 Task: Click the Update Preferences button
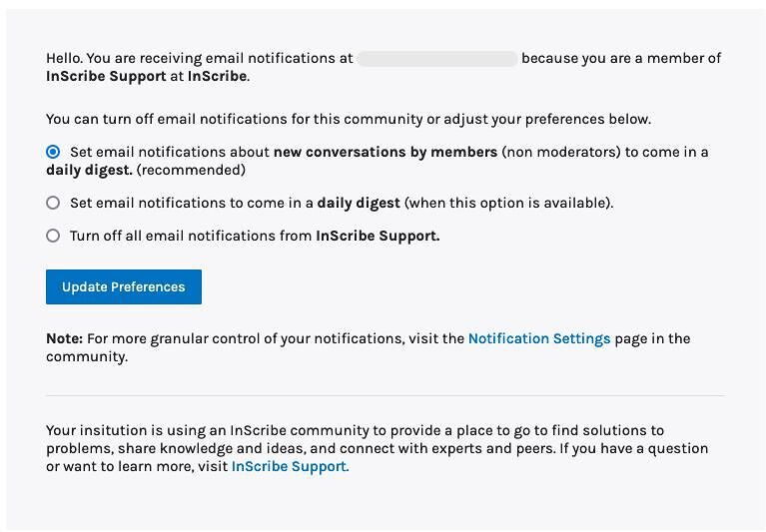tap(124, 287)
